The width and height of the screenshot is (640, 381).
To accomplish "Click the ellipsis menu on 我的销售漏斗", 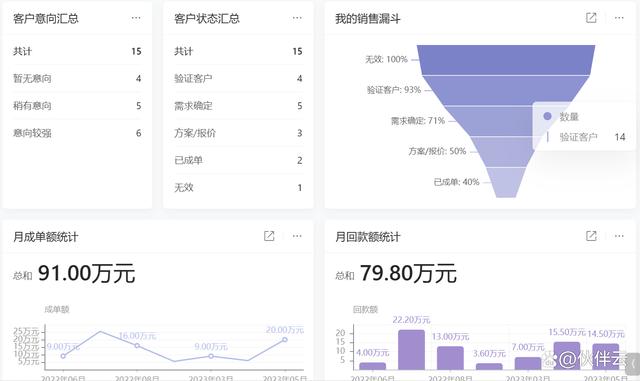I will [619, 18].
